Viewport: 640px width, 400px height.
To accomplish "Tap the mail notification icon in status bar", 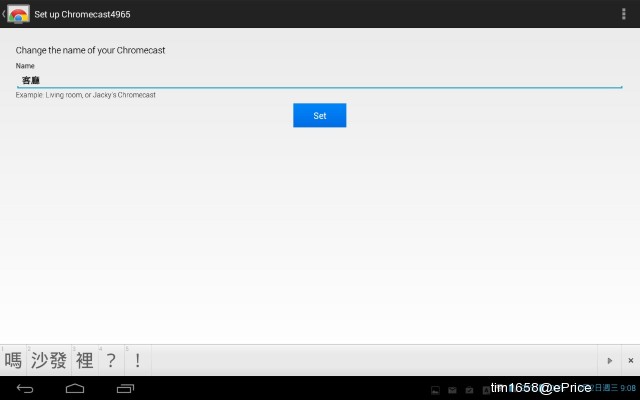I will click(x=452, y=390).
